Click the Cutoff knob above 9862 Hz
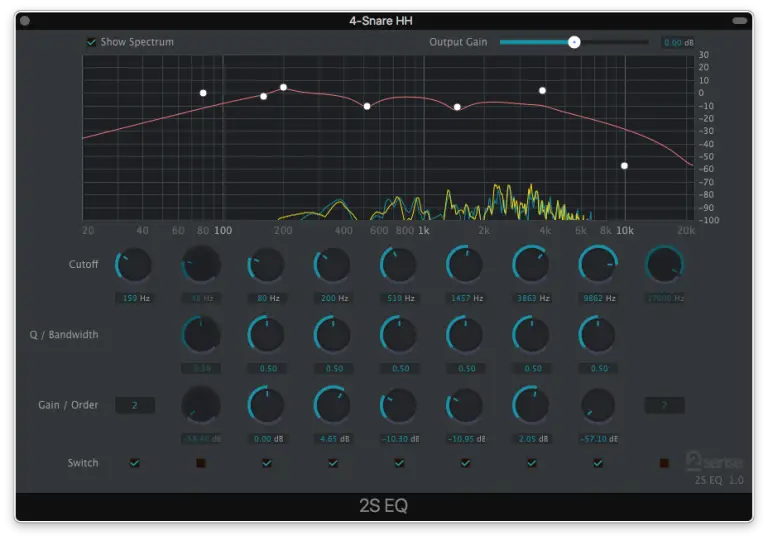Viewport: 768px width, 540px height. pyautogui.click(x=598, y=265)
